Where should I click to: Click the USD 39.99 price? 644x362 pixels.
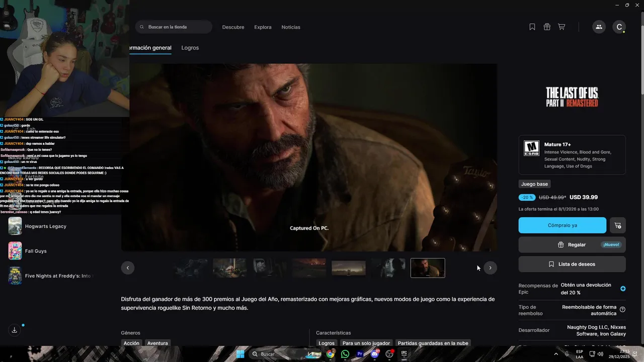click(584, 198)
